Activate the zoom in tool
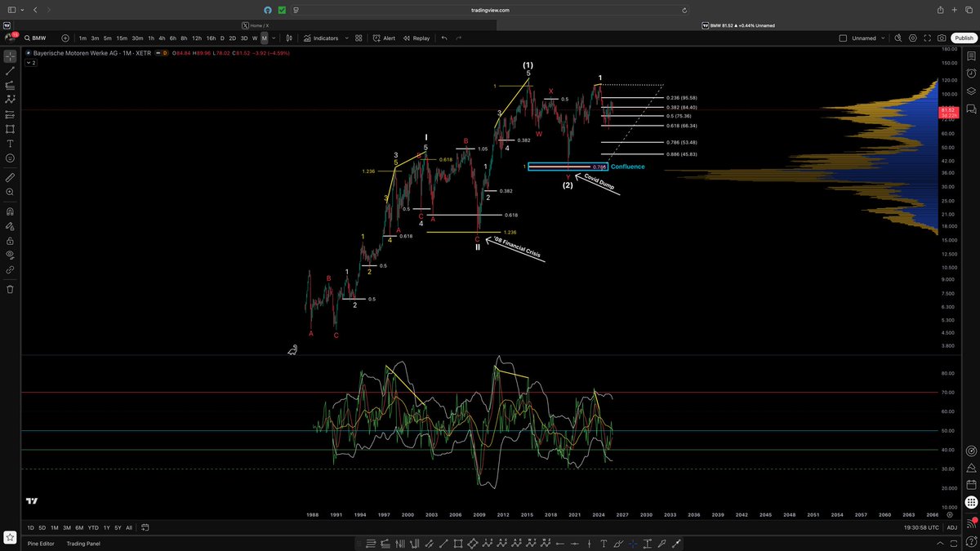This screenshot has width=980, height=551. 10,192
